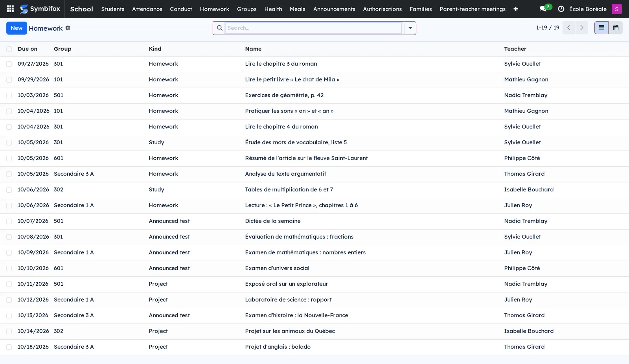The height and width of the screenshot is (364, 629).
Task: Open record Projet sur les animaux du Québec
Action: 290,331
